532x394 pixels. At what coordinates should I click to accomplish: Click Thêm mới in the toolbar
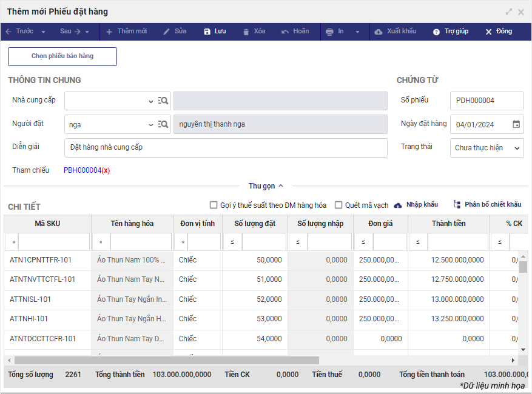(126, 32)
